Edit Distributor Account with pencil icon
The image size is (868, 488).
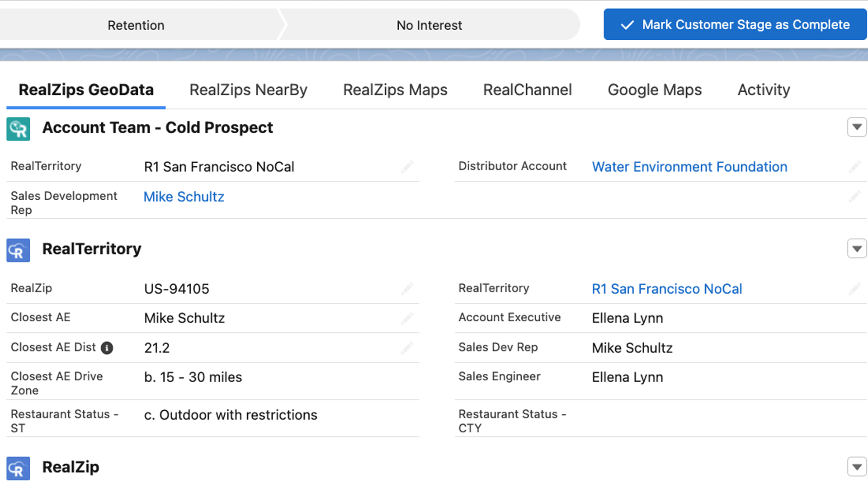tap(854, 167)
